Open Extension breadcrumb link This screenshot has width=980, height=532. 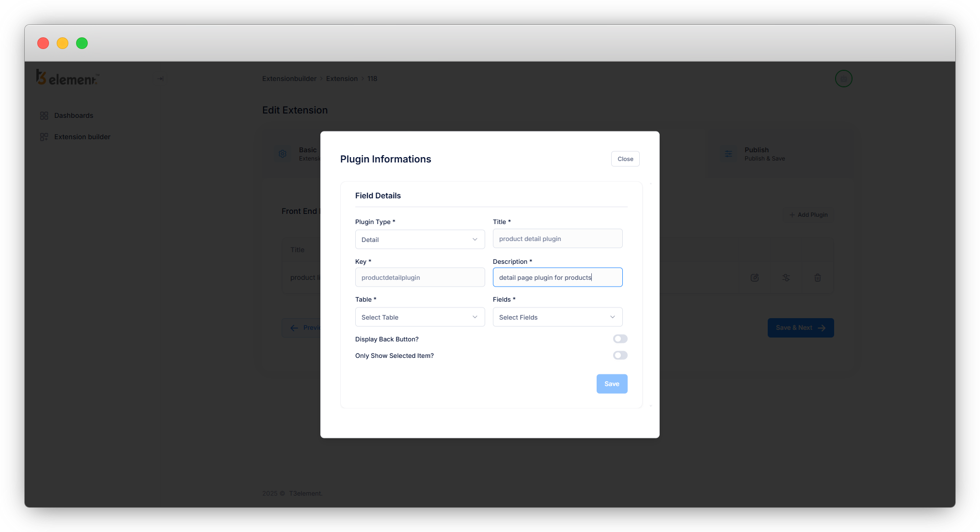coord(342,79)
